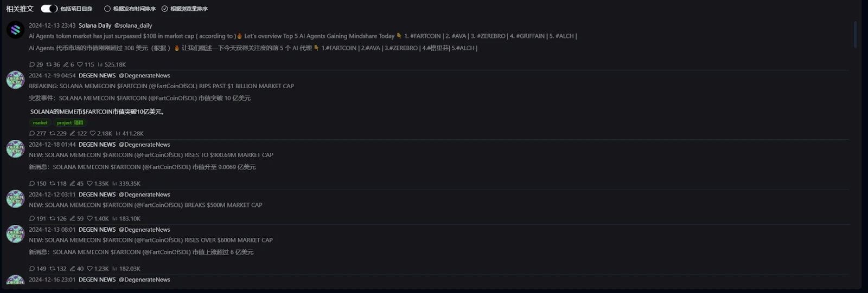The image size is (868, 293).
Task: Click timestamp 2024-12-13 23:43
Action: pos(52,25)
